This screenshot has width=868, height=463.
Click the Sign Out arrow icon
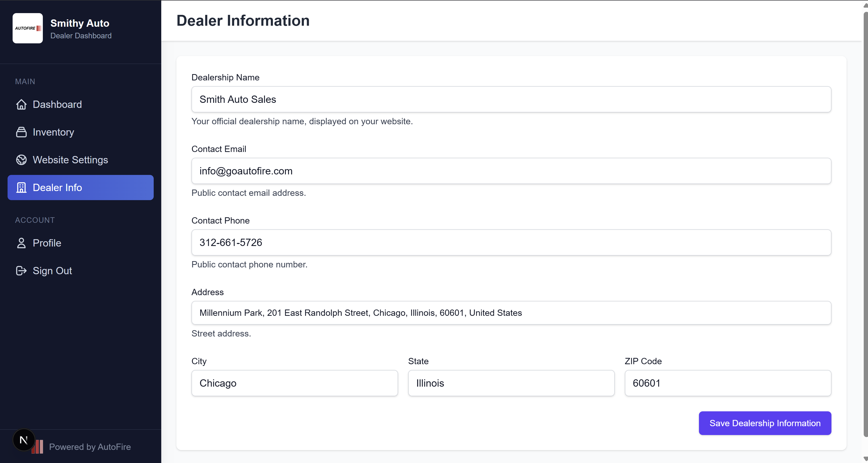(21, 271)
